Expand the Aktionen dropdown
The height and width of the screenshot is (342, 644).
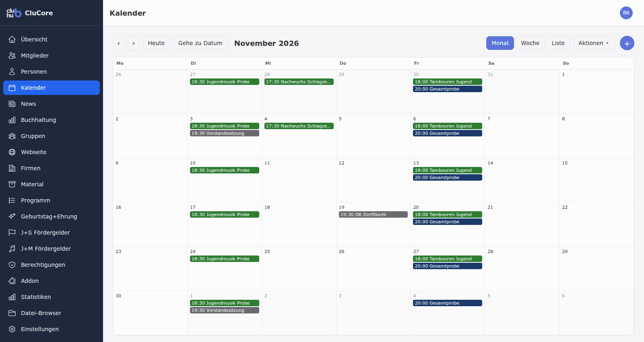(594, 43)
